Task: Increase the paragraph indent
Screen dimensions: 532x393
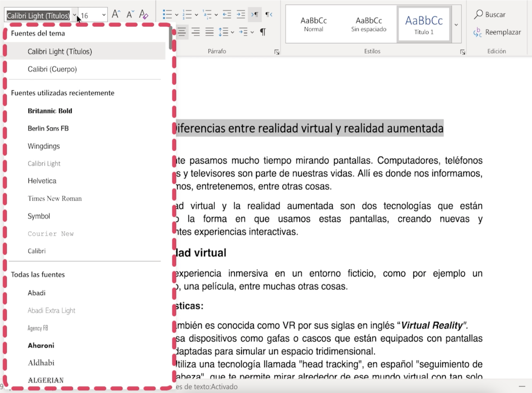Action: (x=241, y=14)
